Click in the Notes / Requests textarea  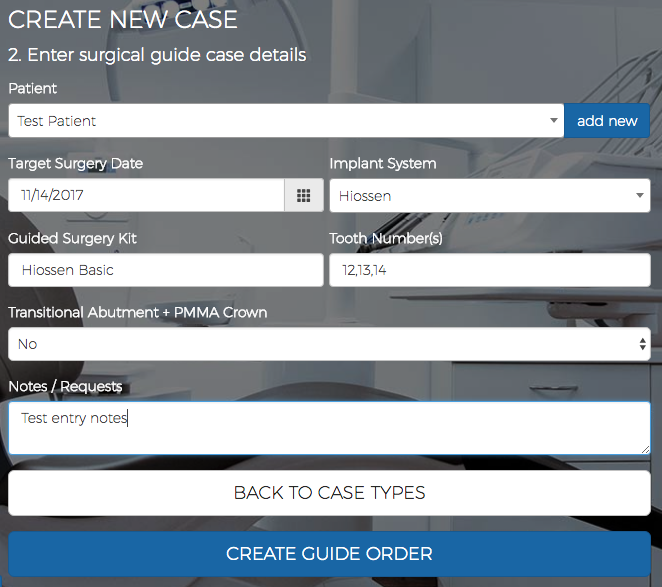(329, 428)
